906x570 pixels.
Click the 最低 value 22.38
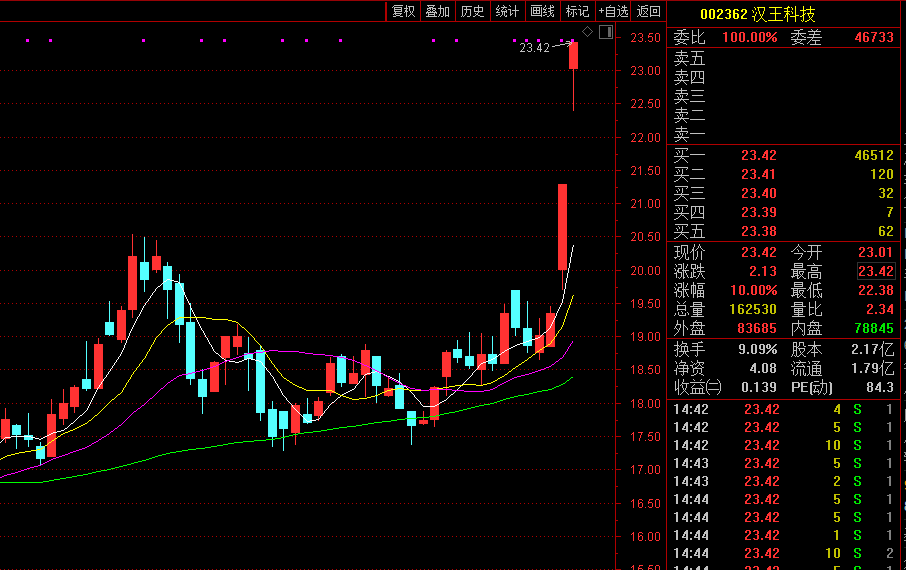(875, 291)
